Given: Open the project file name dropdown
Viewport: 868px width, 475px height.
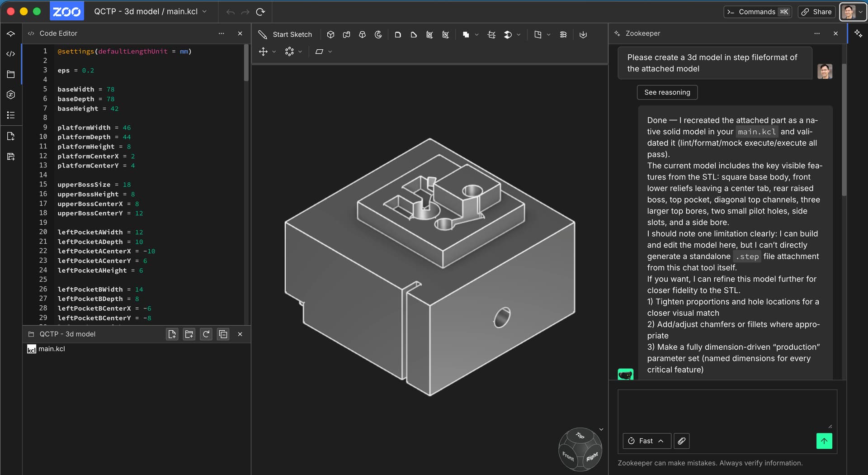Looking at the screenshot, I should 204,12.
